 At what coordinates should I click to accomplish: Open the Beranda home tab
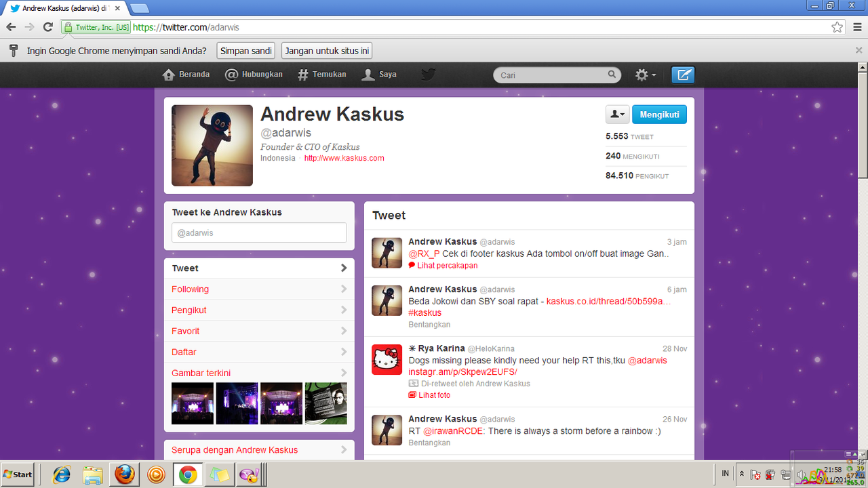click(186, 75)
